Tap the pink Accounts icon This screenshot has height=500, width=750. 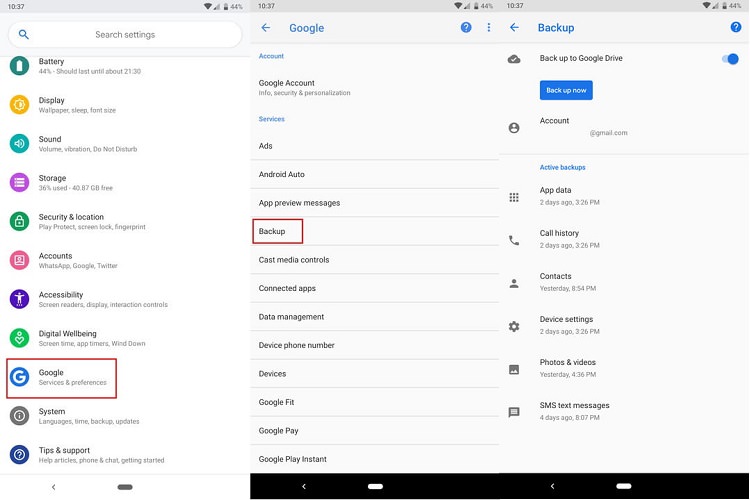coord(19,260)
